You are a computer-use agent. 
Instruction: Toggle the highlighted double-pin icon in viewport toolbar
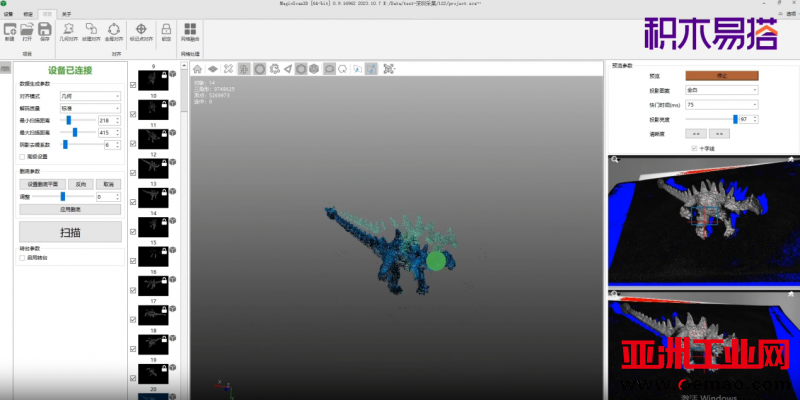point(372,69)
